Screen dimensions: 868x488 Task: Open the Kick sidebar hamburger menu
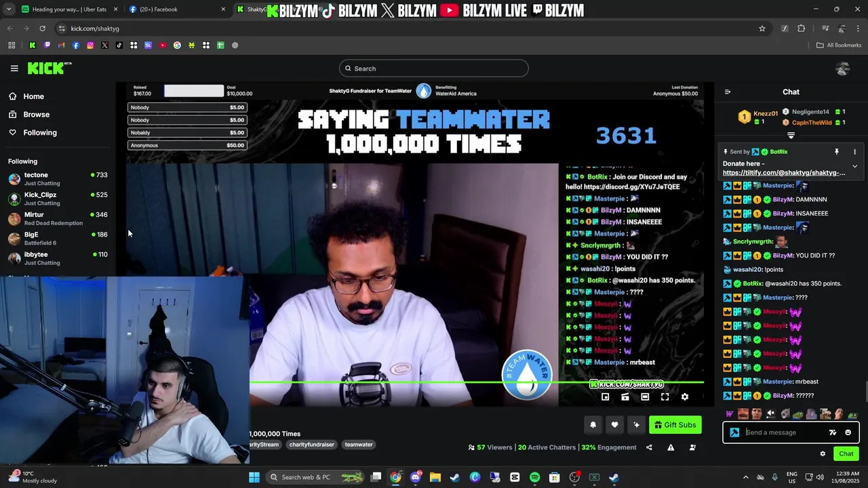pyautogui.click(x=14, y=68)
